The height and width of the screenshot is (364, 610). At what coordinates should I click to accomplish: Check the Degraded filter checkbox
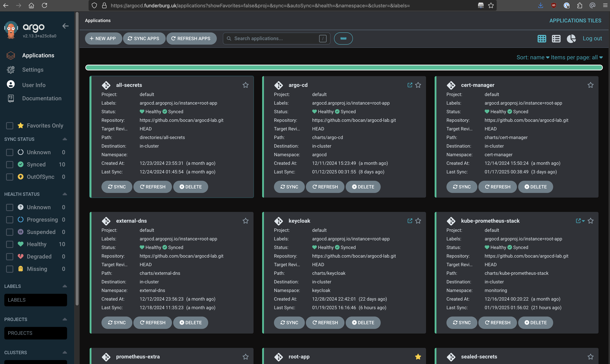point(10,257)
